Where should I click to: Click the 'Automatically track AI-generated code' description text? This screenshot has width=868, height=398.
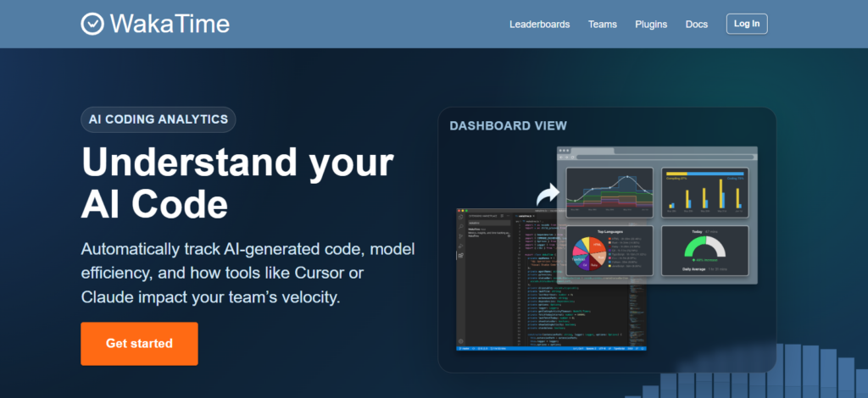[248, 273]
